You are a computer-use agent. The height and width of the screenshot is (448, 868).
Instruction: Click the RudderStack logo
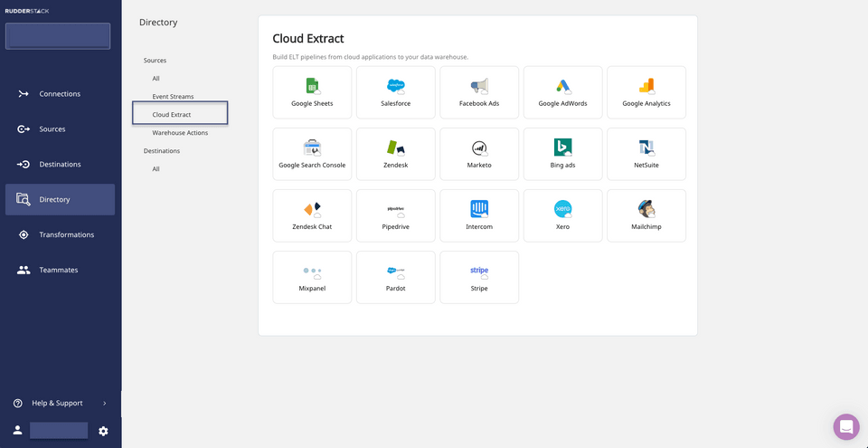(x=27, y=11)
